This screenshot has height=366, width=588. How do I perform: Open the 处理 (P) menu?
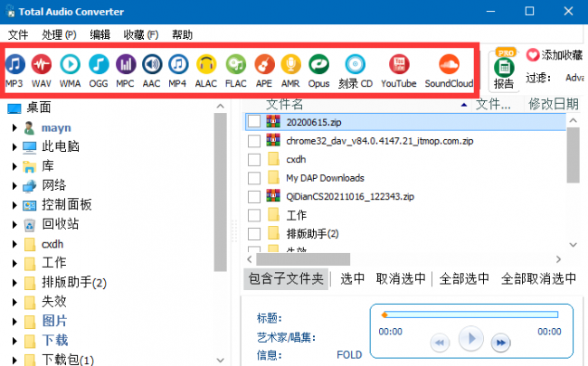pyautogui.click(x=59, y=35)
